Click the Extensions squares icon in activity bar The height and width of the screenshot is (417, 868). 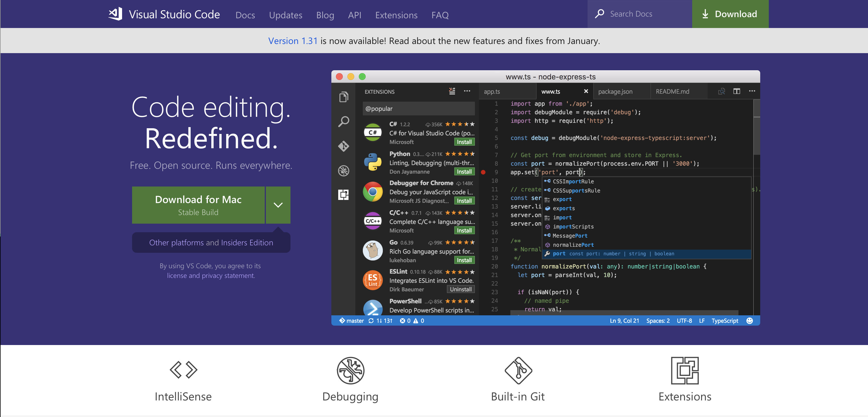(x=344, y=195)
